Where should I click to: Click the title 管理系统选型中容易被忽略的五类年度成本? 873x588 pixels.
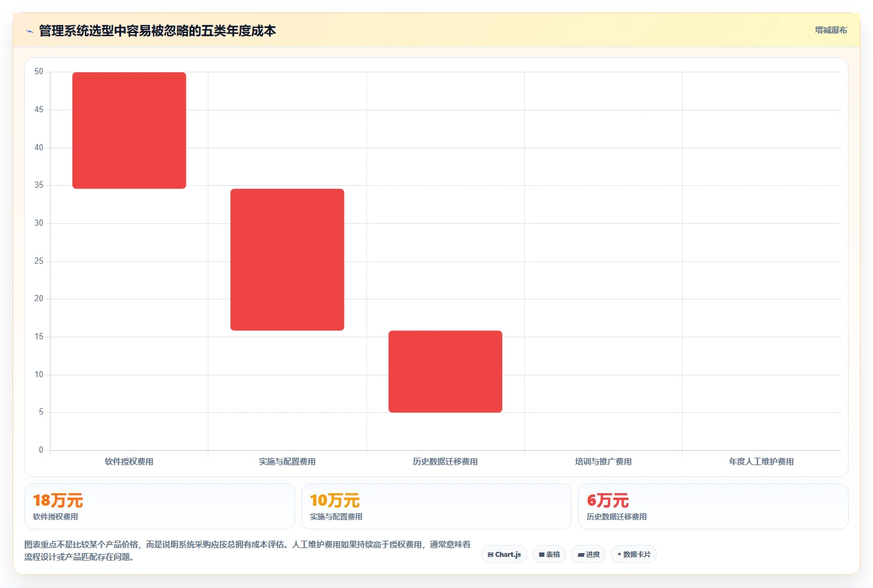pyautogui.click(x=157, y=31)
